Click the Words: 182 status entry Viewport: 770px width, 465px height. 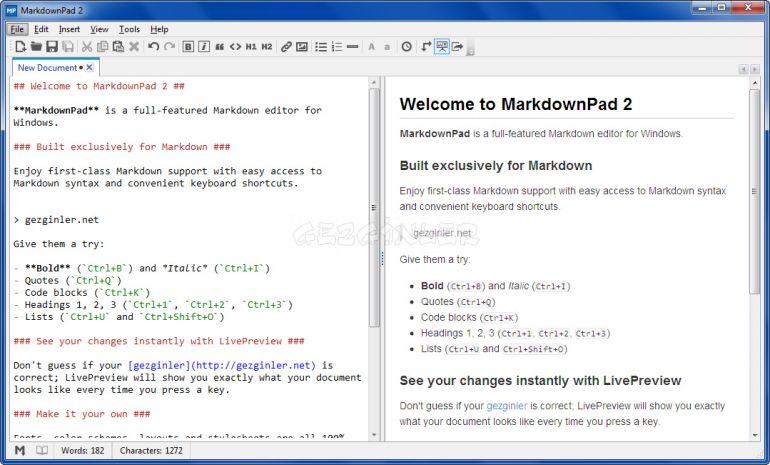[x=82, y=450]
